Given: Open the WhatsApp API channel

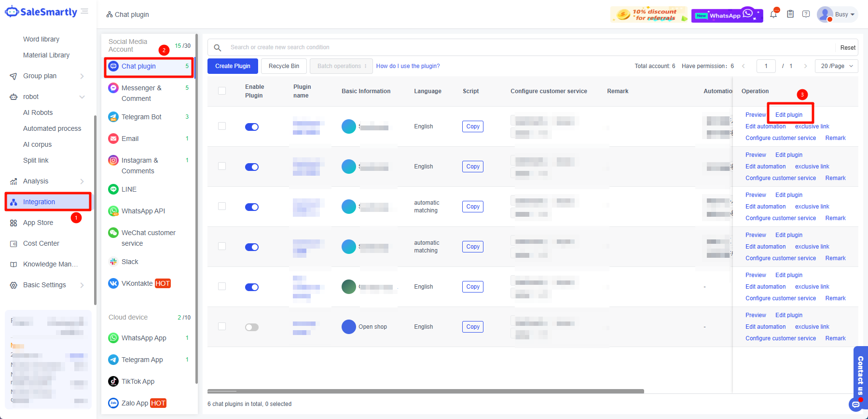Looking at the screenshot, I should click(143, 211).
